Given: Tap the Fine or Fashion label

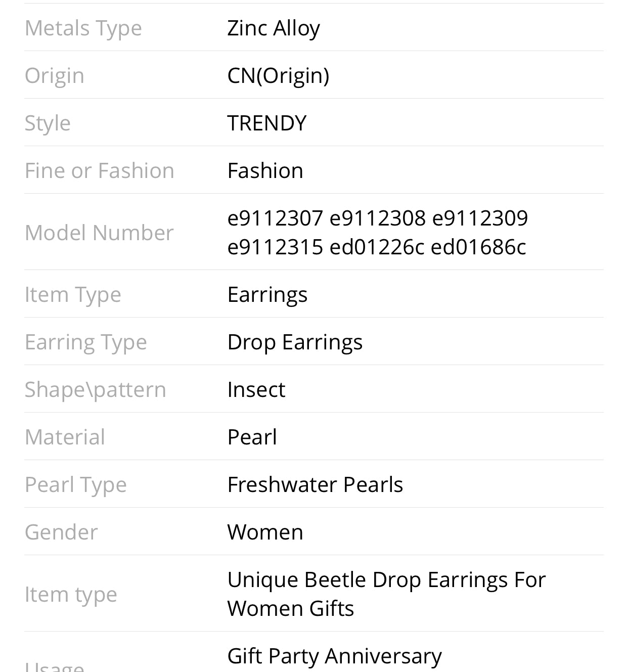Looking at the screenshot, I should [x=100, y=170].
